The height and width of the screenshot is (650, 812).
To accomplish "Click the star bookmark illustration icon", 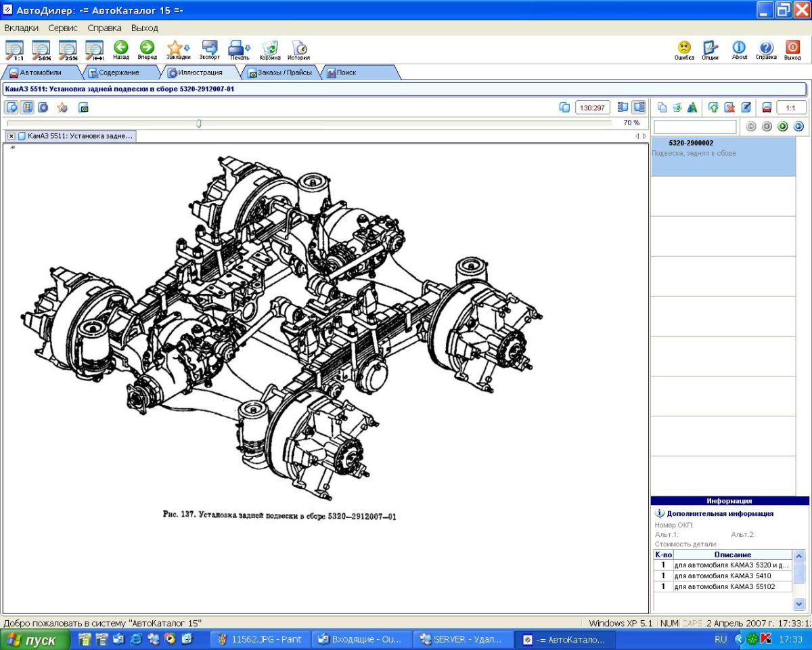I will tap(62, 108).
